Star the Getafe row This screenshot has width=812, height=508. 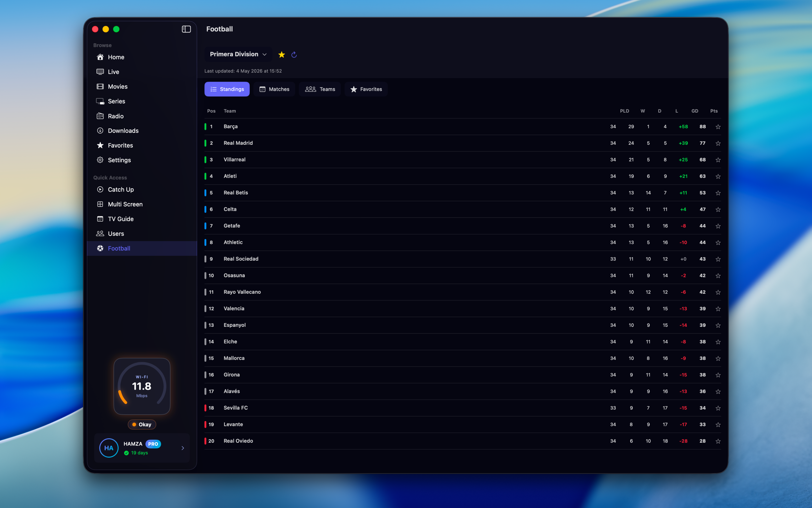pyautogui.click(x=718, y=226)
